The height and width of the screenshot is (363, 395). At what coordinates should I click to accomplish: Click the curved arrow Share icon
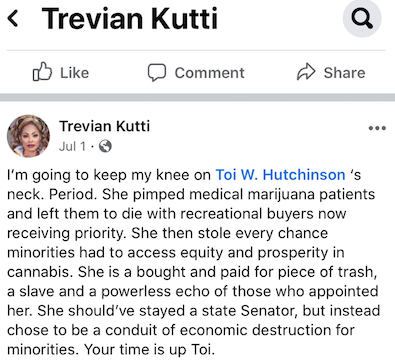pos(306,72)
